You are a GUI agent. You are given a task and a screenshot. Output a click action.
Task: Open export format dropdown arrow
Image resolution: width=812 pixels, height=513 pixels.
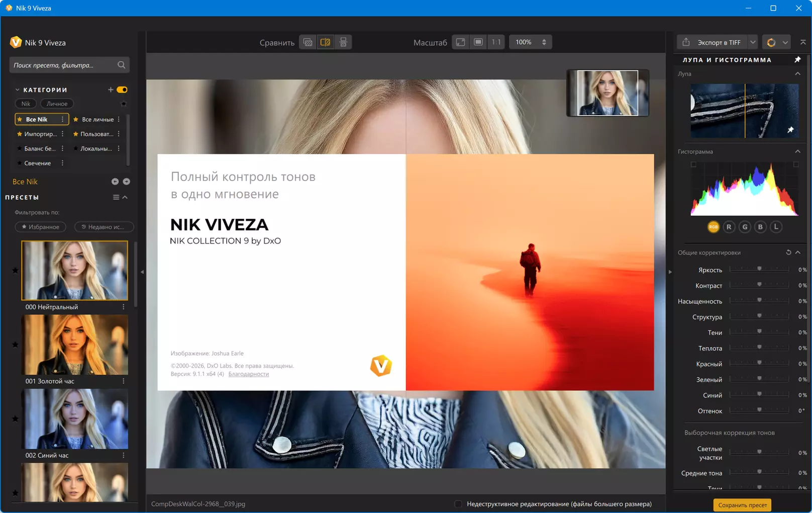tap(753, 42)
